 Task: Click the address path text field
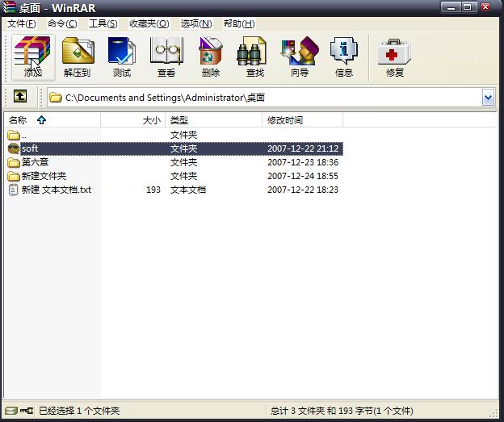click(x=265, y=98)
